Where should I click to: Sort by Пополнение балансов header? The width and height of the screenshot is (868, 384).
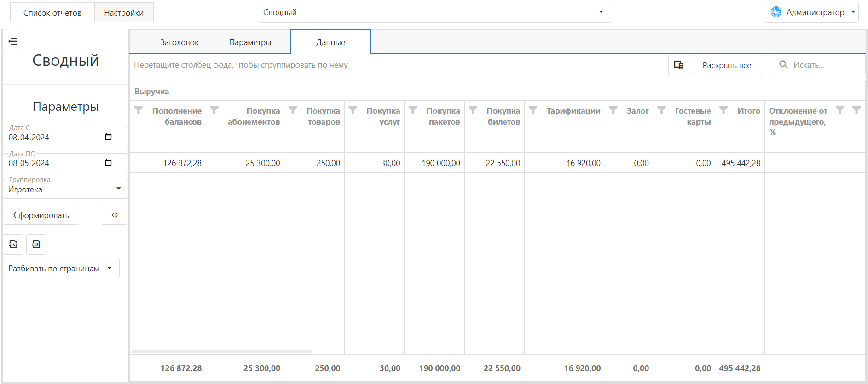click(x=177, y=116)
